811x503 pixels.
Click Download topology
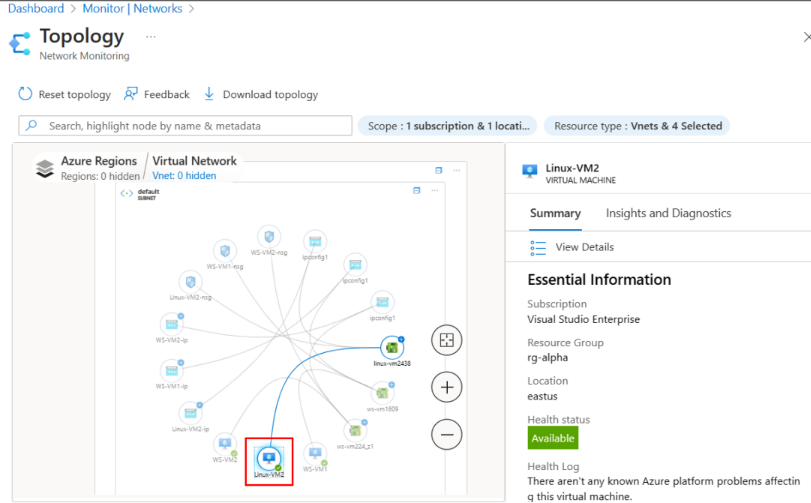point(261,94)
